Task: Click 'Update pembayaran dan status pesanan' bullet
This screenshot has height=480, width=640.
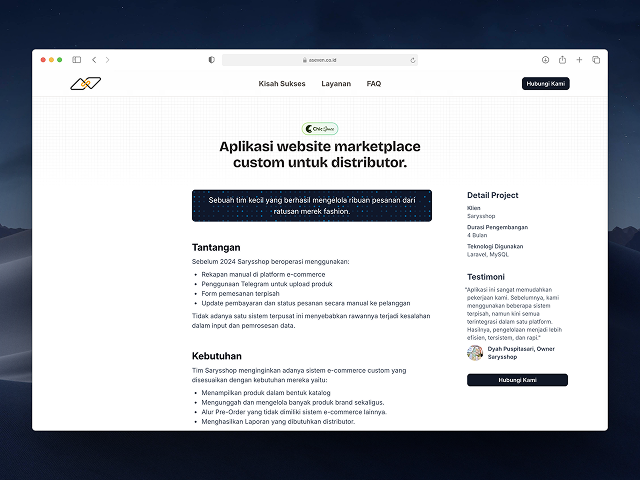Action: pos(306,303)
